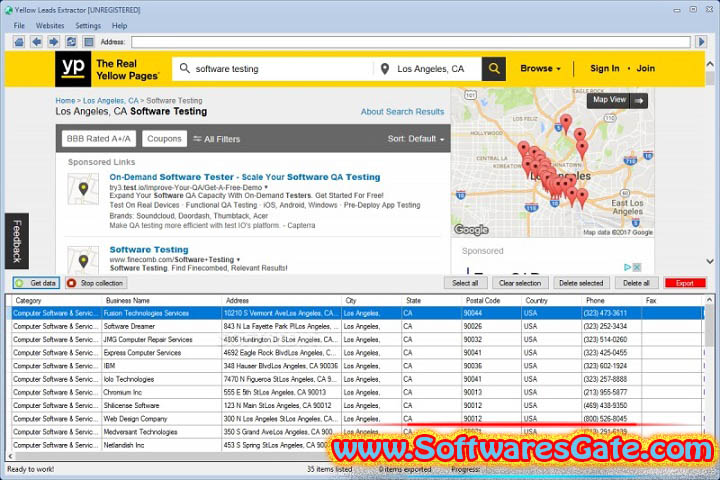Select the JMG Computer Repair Services row
720x480 pixels.
(357, 340)
